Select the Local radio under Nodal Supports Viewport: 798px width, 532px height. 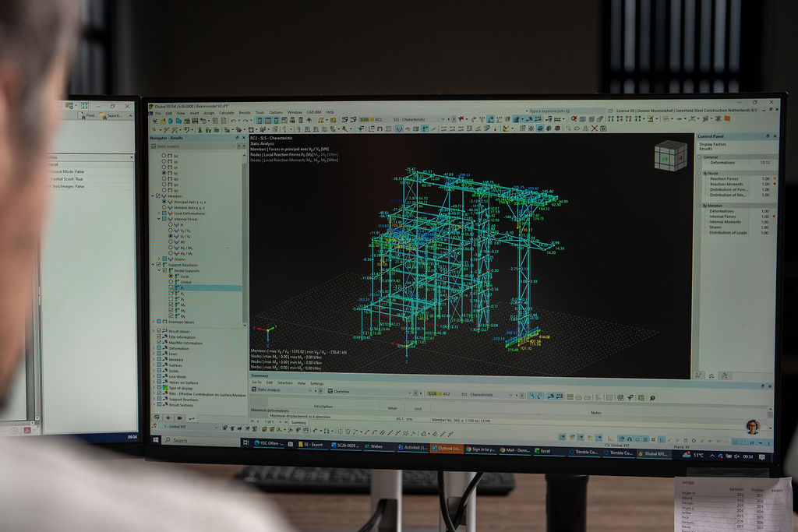pyautogui.click(x=171, y=277)
